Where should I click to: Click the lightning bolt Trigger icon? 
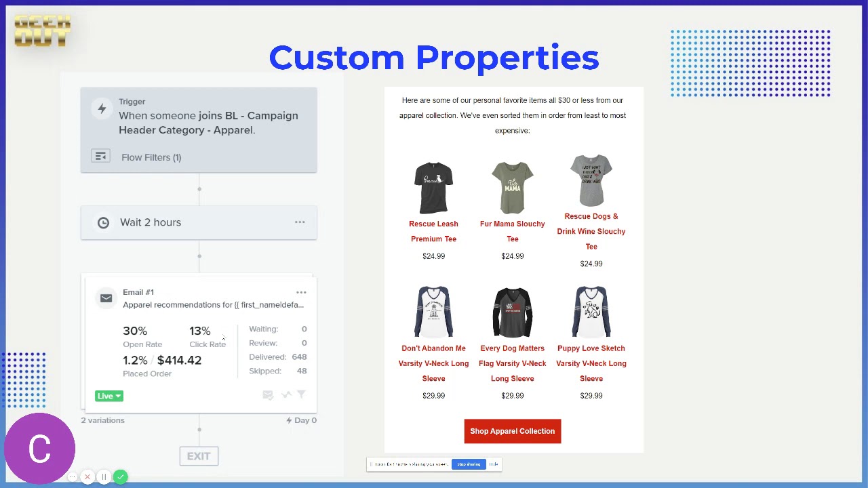(102, 108)
